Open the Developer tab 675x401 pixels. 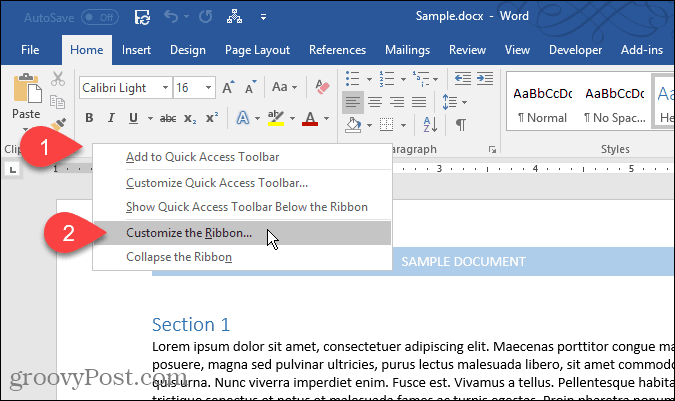[x=575, y=50]
